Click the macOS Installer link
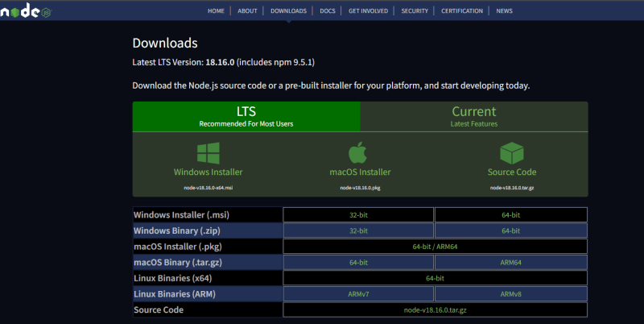644x324 pixels. [x=360, y=172]
